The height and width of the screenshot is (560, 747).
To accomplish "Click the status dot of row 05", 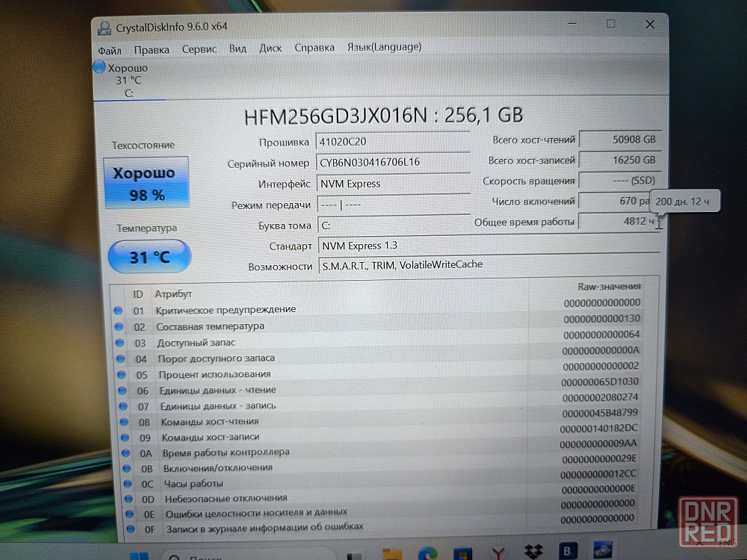I will point(122,375).
